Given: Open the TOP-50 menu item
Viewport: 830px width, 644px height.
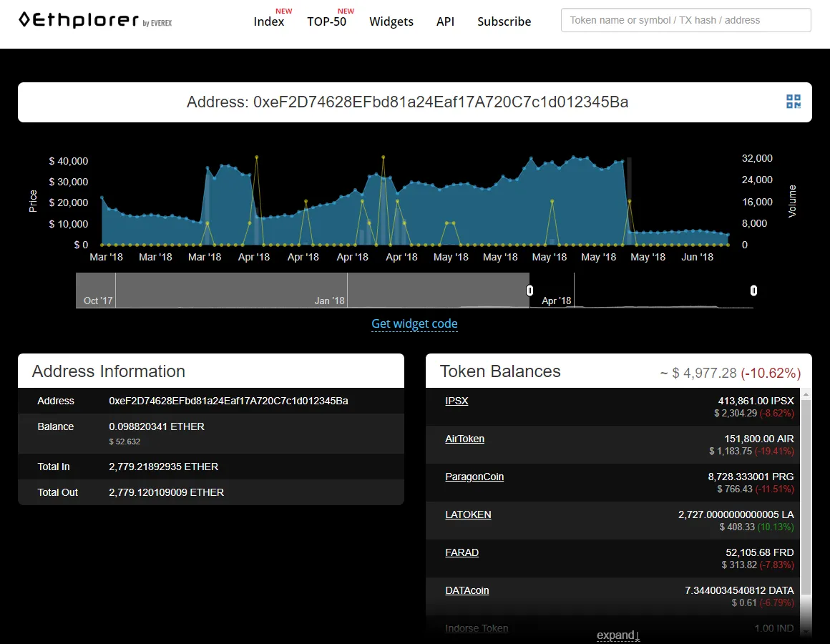Looking at the screenshot, I should (x=326, y=21).
